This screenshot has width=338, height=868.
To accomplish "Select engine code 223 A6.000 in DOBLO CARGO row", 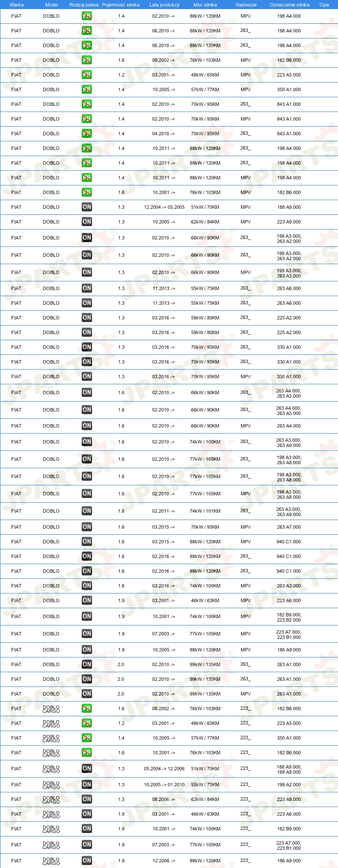I will tap(289, 814).
